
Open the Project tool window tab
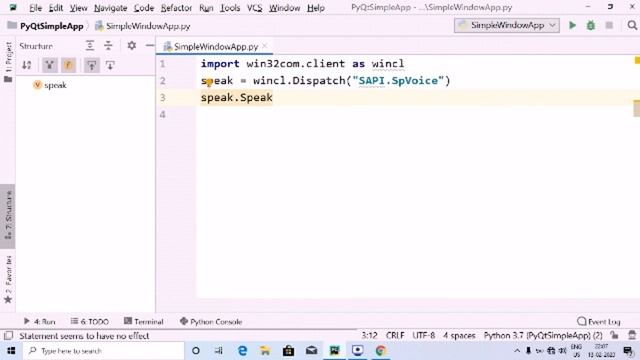(x=8, y=62)
